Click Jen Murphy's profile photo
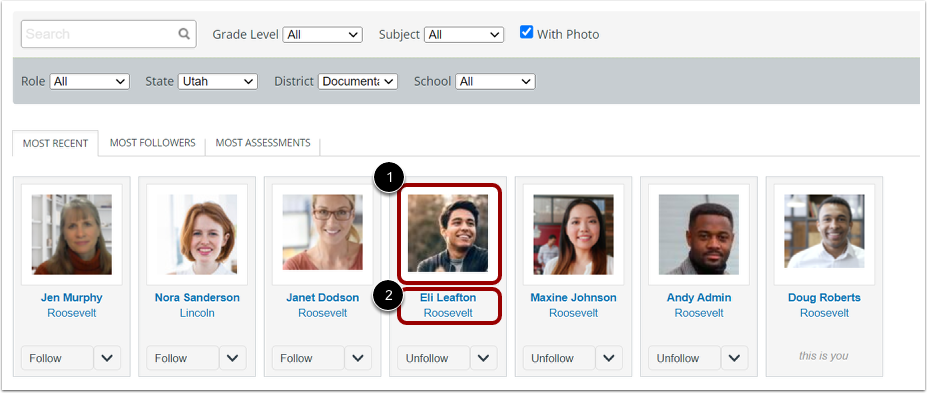The width and height of the screenshot is (927, 393). [x=72, y=235]
